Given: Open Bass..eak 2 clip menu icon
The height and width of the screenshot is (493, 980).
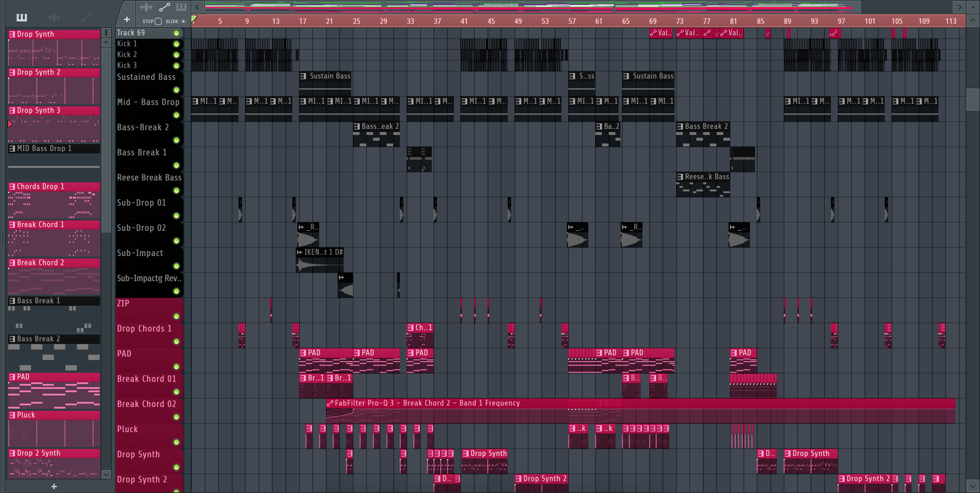Looking at the screenshot, I should pyautogui.click(x=357, y=126).
